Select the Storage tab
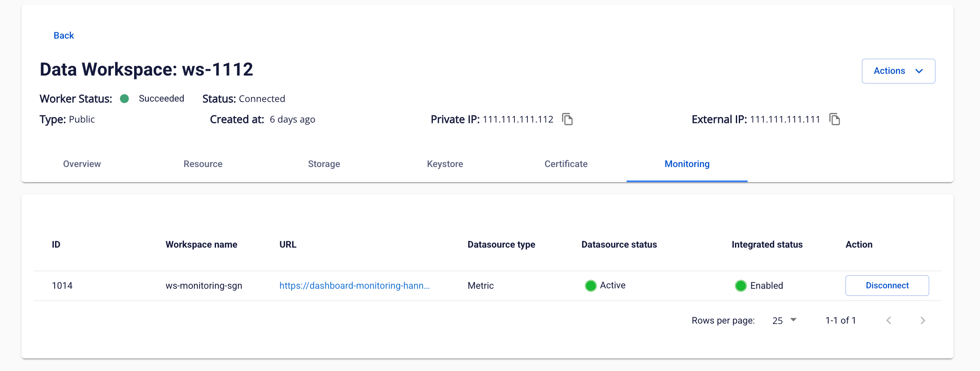Viewport: 980px width, 371px height. (324, 164)
